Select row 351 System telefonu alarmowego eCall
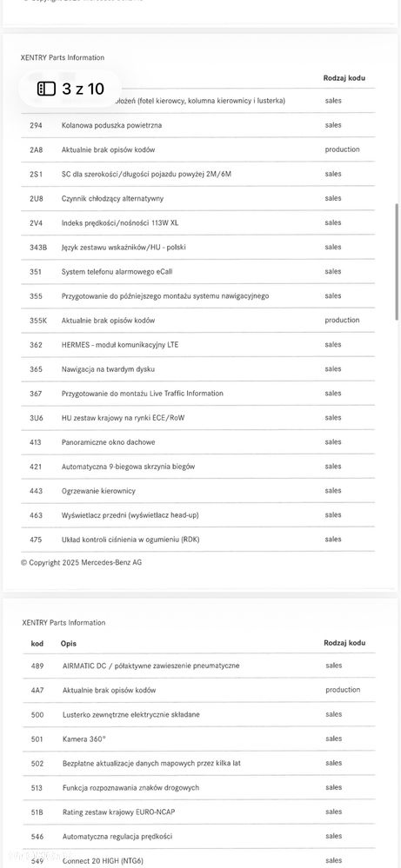The image size is (401, 868). tap(197, 271)
